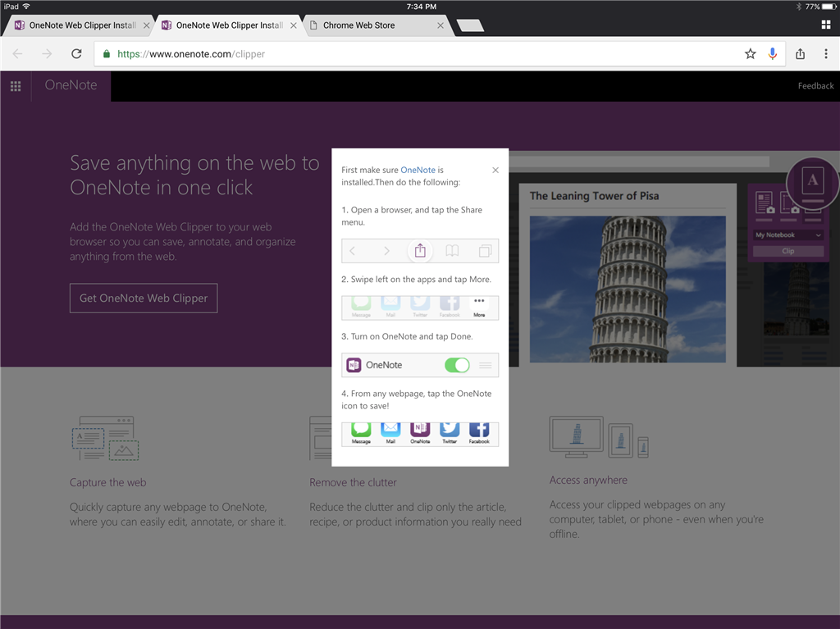Open the Feedback link in header
The image size is (840, 629).
(x=815, y=86)
